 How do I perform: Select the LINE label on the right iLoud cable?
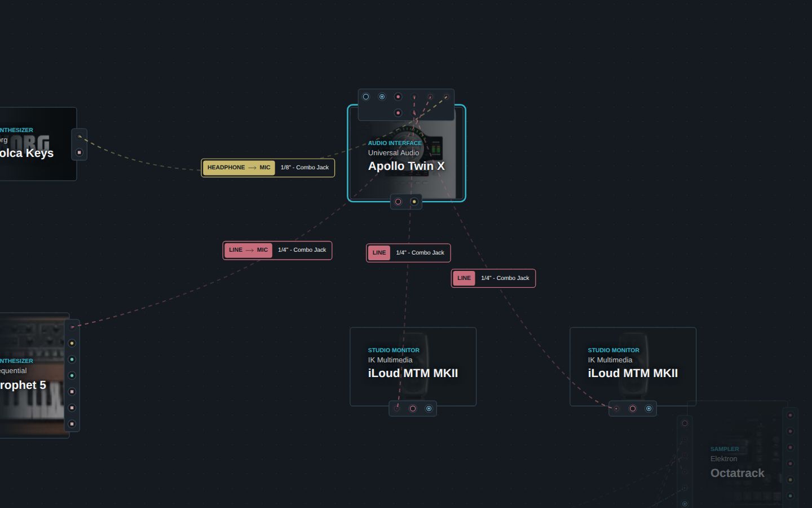(x=493, y=278)
